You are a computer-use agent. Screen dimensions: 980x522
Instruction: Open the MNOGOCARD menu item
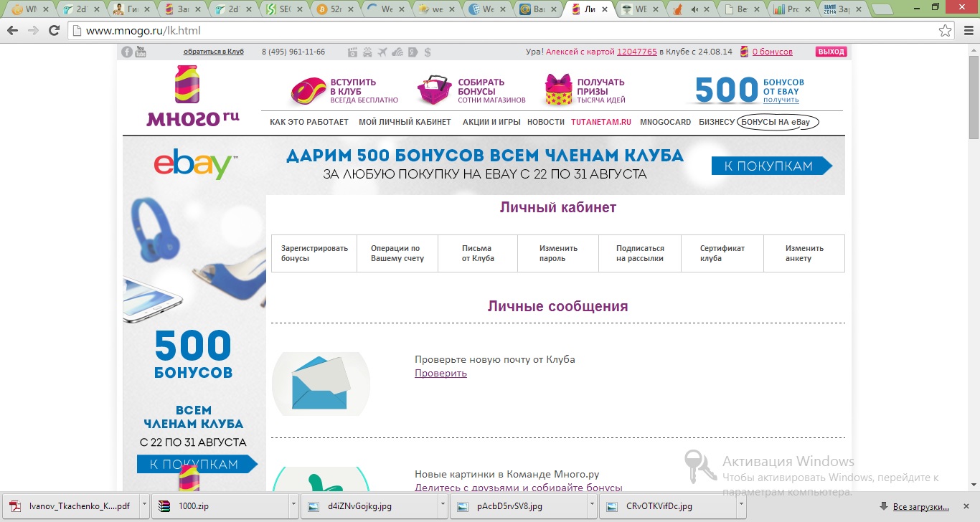click(x=666, y=122)
